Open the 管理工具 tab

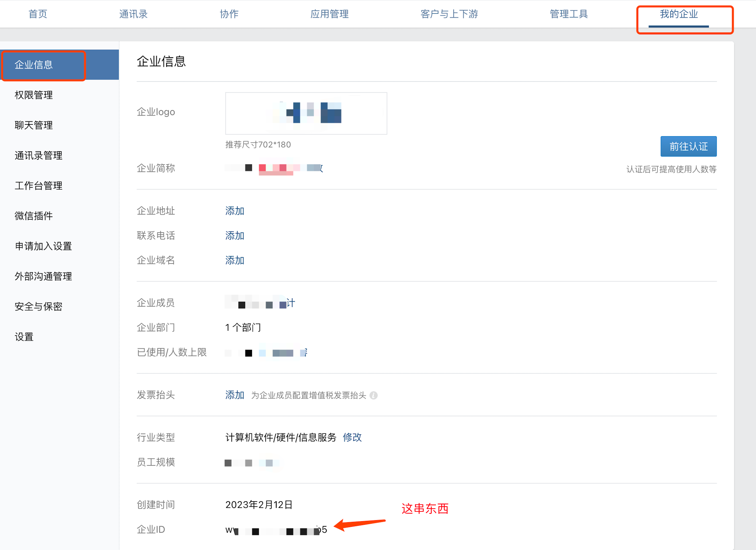pos(569,14)
